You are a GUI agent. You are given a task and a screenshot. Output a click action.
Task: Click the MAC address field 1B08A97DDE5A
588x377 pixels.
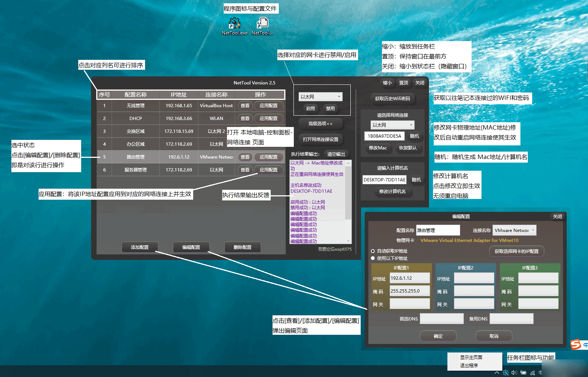[385, 136]
